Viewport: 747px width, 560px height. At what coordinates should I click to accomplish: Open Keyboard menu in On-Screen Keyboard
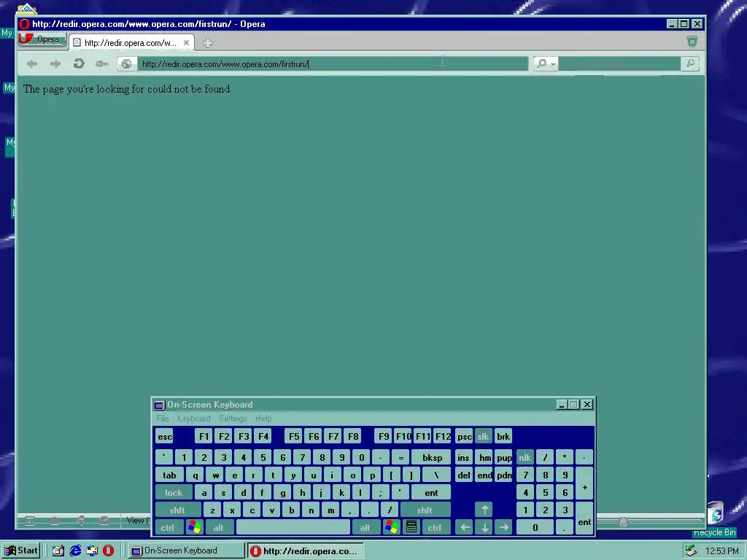pos(193,419)
